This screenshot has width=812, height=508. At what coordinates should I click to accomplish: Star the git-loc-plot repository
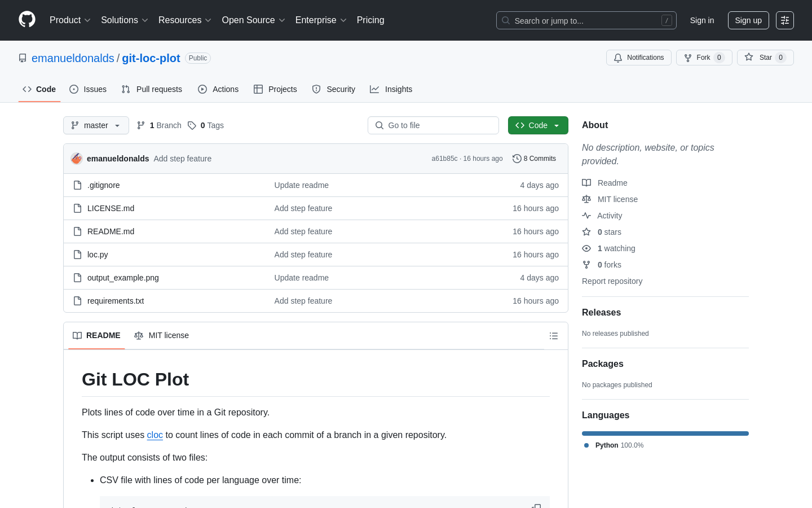(x=765, y=58)
